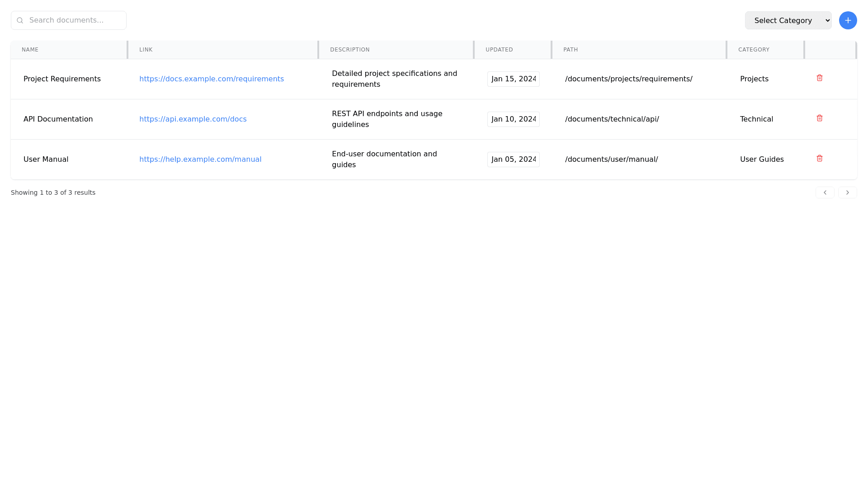Edit the Jan 05, 2024 date field
The image size is (868, 488).
(x=513, y=160)
